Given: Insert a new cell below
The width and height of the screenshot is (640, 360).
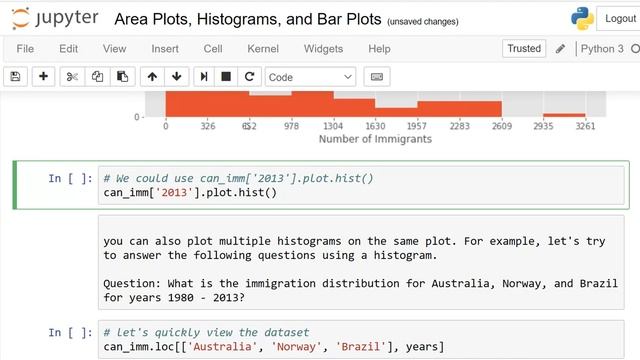Looking at the screenshot, I should [43, 77].
